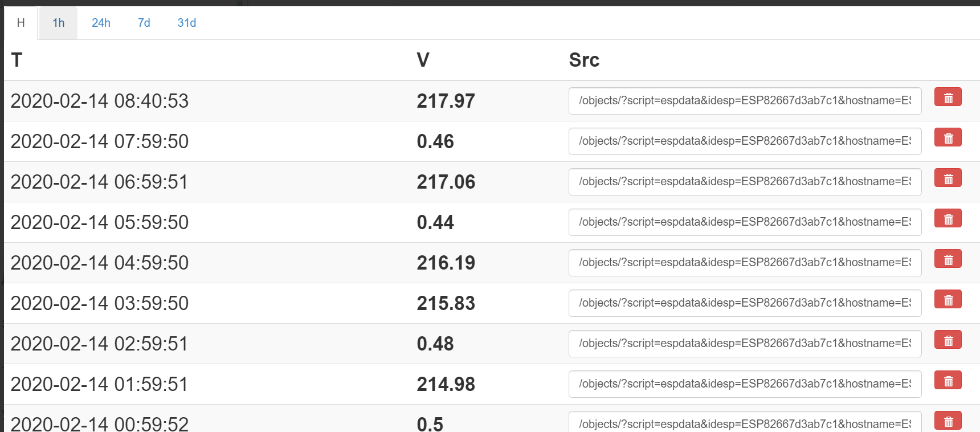Click source field for 217.97 row
Viewport: 980px width, 432px height.
pos(745,101)
